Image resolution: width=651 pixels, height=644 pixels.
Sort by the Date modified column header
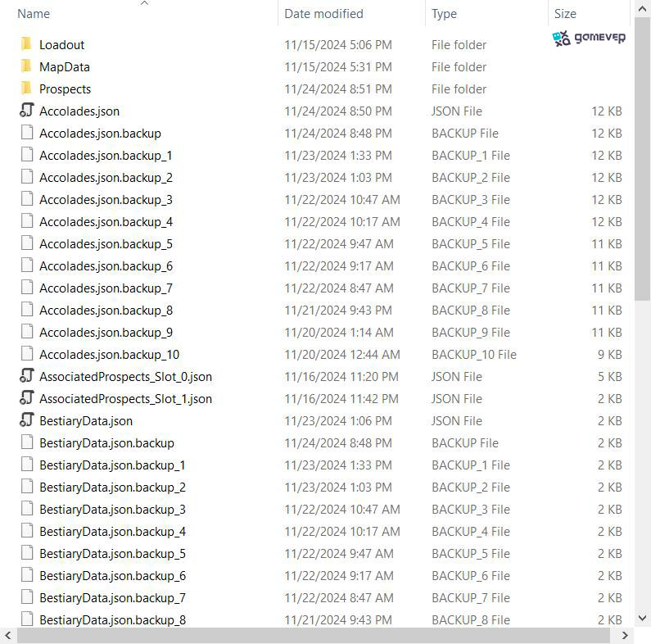(x=323, y=14)
